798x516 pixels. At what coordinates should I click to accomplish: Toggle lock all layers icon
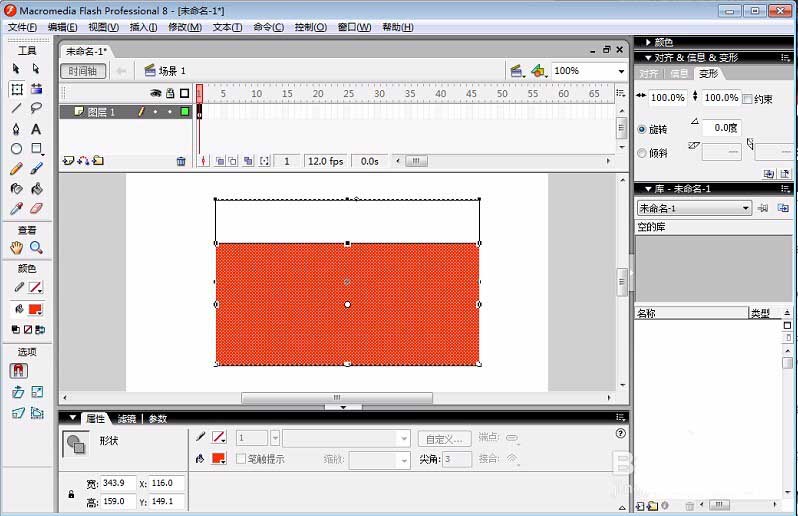click(x=170, y=93)
